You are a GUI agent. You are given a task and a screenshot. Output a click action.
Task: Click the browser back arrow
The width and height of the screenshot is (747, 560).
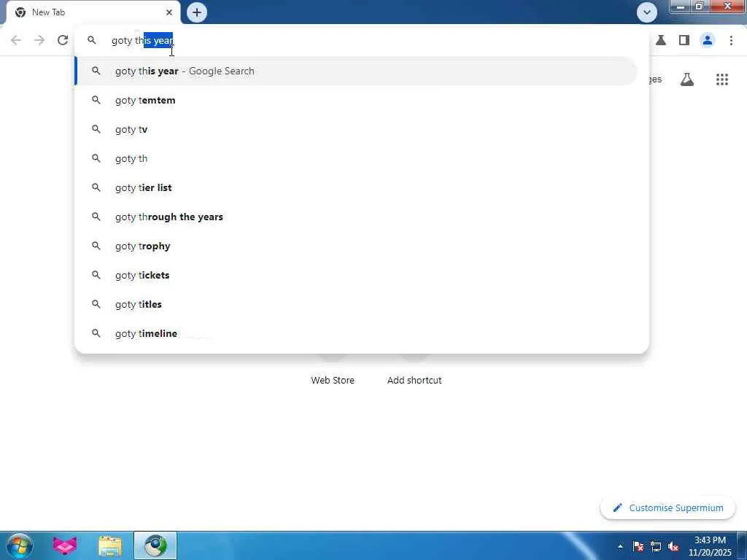pyautogui.click(x=16, y=41)
